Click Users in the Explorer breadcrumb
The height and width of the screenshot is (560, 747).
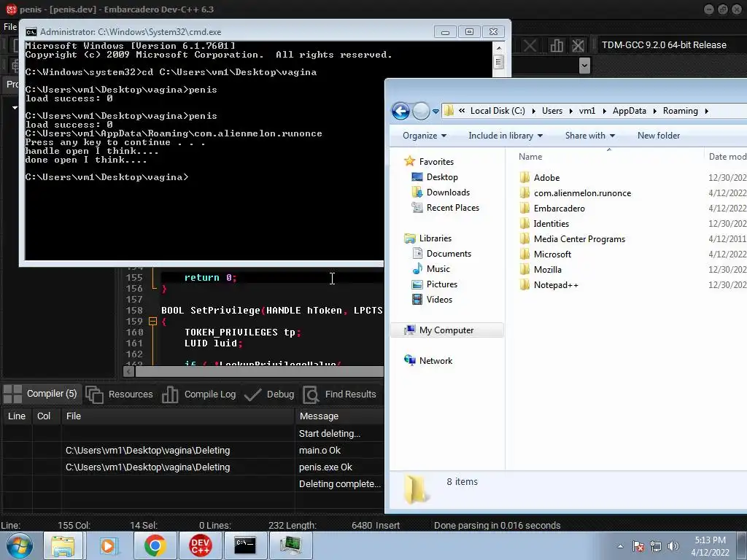pyautogui.click(x=551, y=111)
